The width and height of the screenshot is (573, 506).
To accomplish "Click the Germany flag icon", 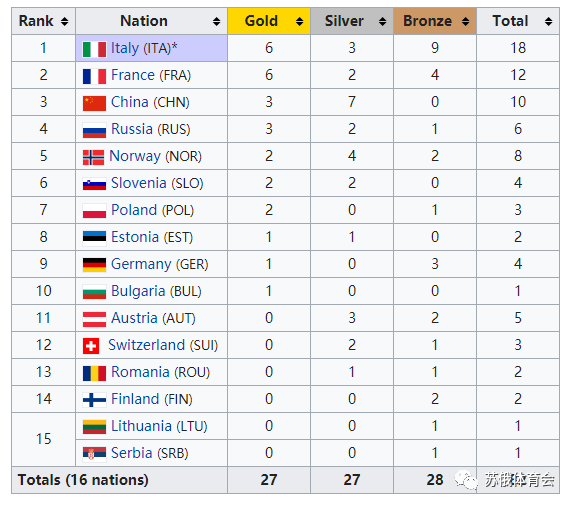I will [x=94, y=265].
